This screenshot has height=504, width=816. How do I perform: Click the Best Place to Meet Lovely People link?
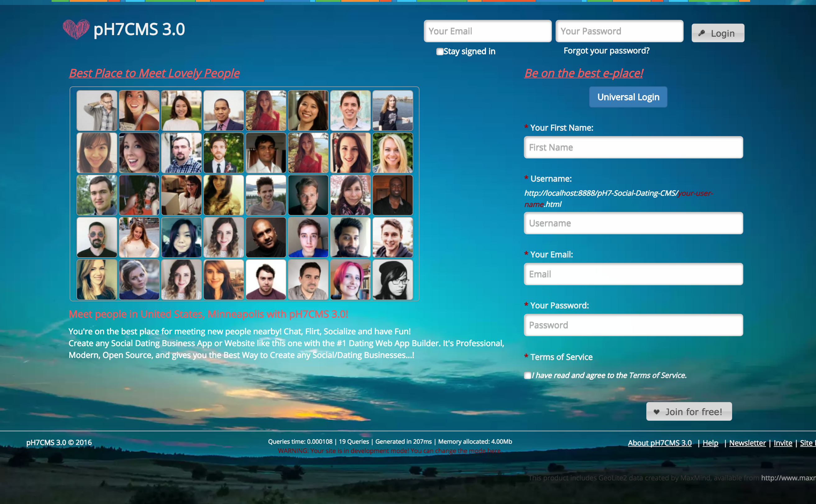[154, 73]
